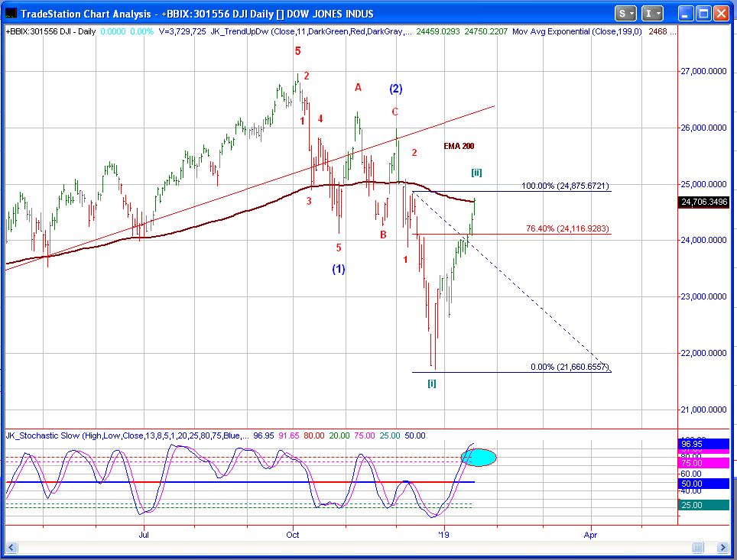Minimize the Chart Analysis window

[x=686, y=14]
